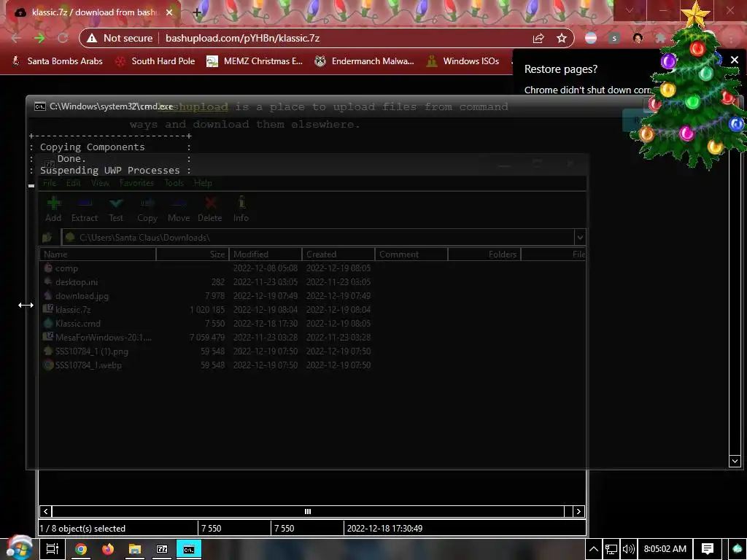Click the 7-Zip horizontal scrollbar thumb
The width and height of the screenshot is (747, 560).
click(308, 511)
